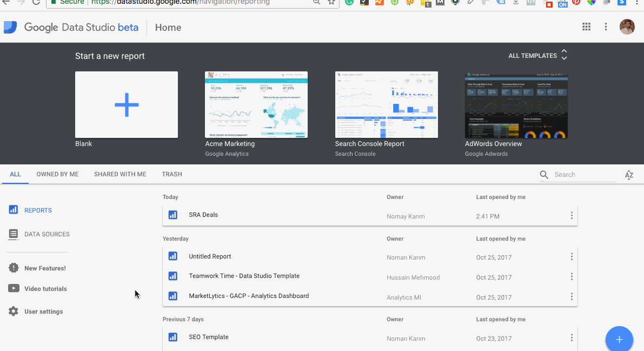This screenshot has height=351, width=644.
Task: Click the New Features! alert icon
Action: [14, 267]
